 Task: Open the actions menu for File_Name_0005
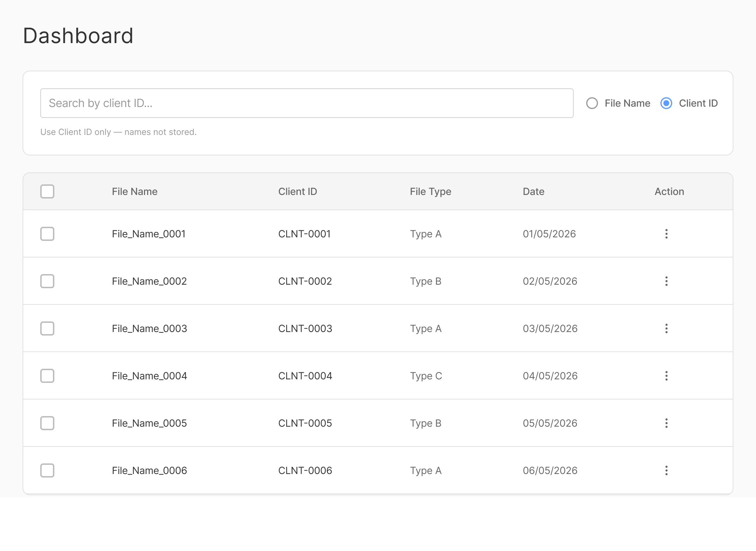point(666,423)
